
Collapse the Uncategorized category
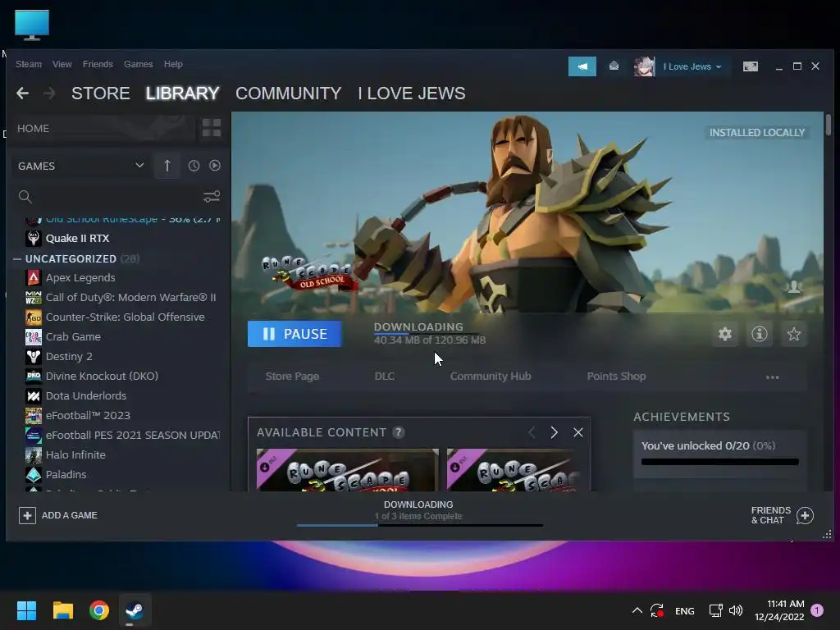[x=17, y=258]
